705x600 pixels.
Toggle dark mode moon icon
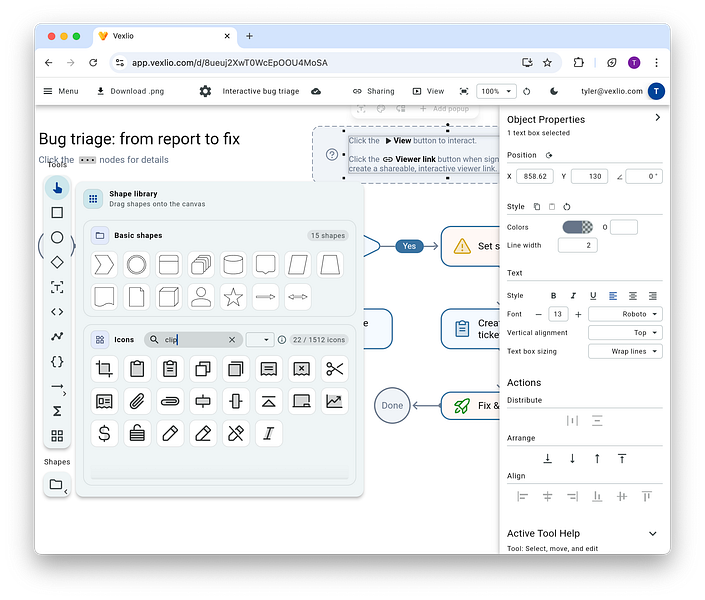click(x=554, y=91)
